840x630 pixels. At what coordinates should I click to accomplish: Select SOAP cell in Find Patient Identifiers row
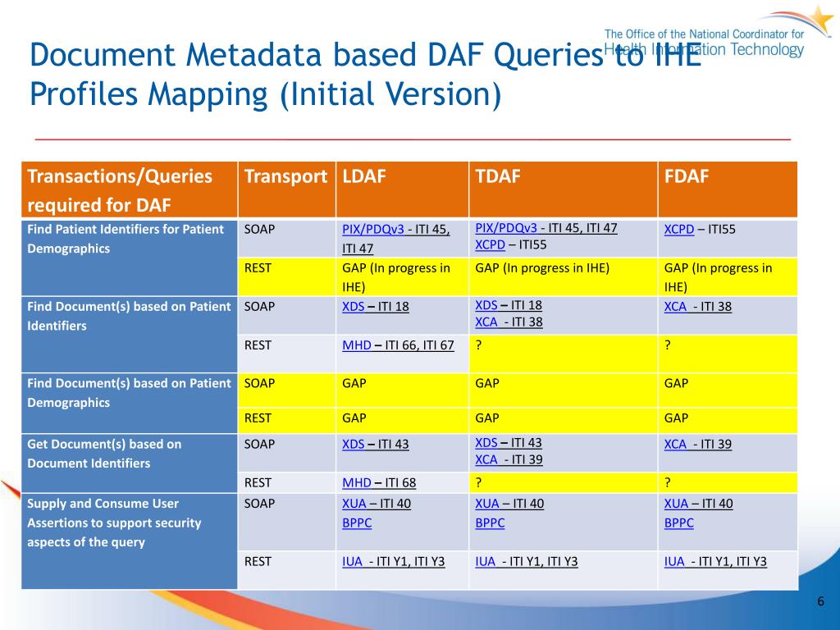tap(286, 239)
